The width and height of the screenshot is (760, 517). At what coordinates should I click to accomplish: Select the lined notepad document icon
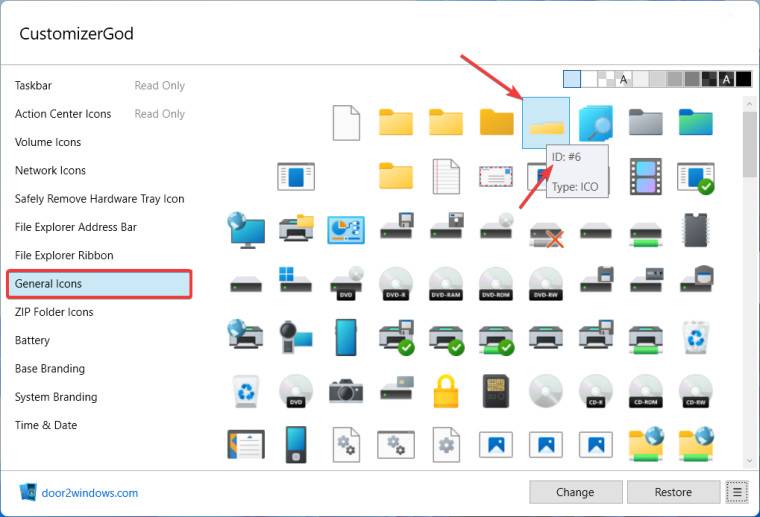pos(446,176)
